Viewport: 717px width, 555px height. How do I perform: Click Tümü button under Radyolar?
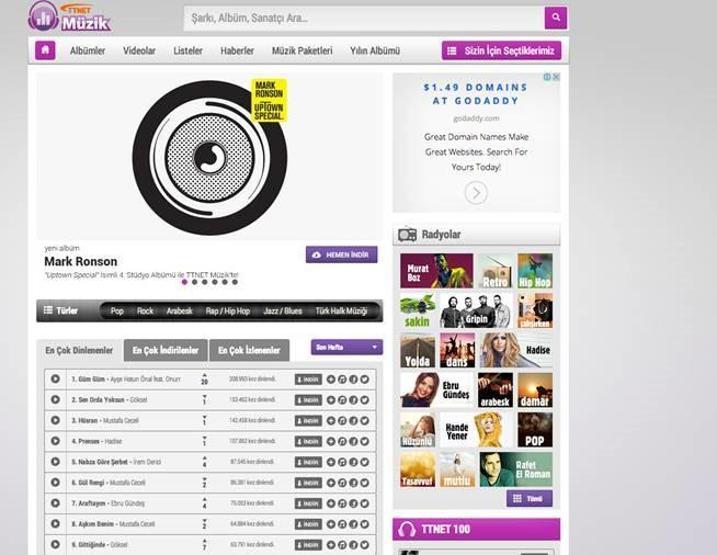[x=529, y=498]
